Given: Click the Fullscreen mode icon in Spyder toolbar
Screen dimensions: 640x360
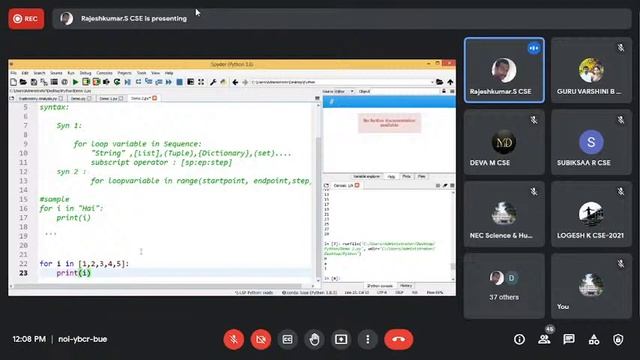Looking at the screenshot, I should tap(201, 82).
